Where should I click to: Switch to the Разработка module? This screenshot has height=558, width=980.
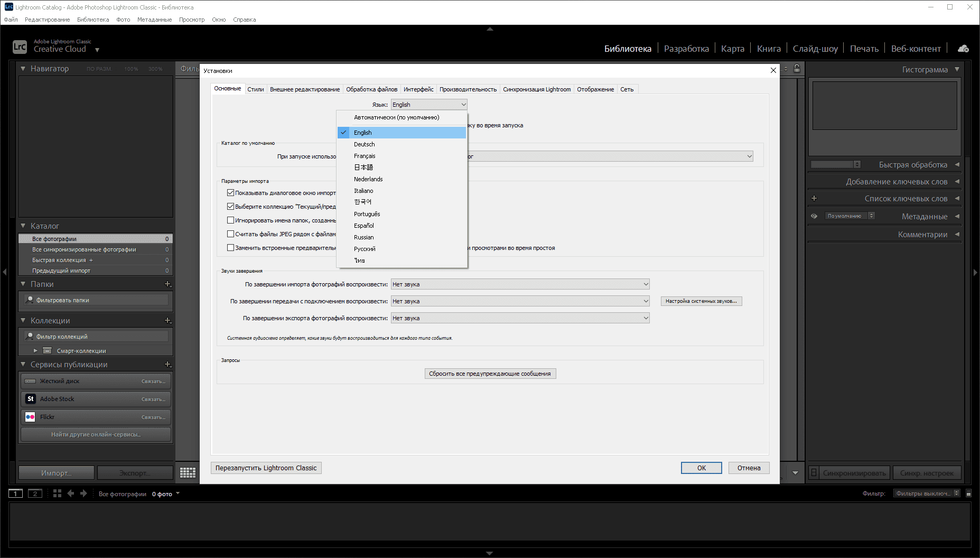tap(686, 49)
